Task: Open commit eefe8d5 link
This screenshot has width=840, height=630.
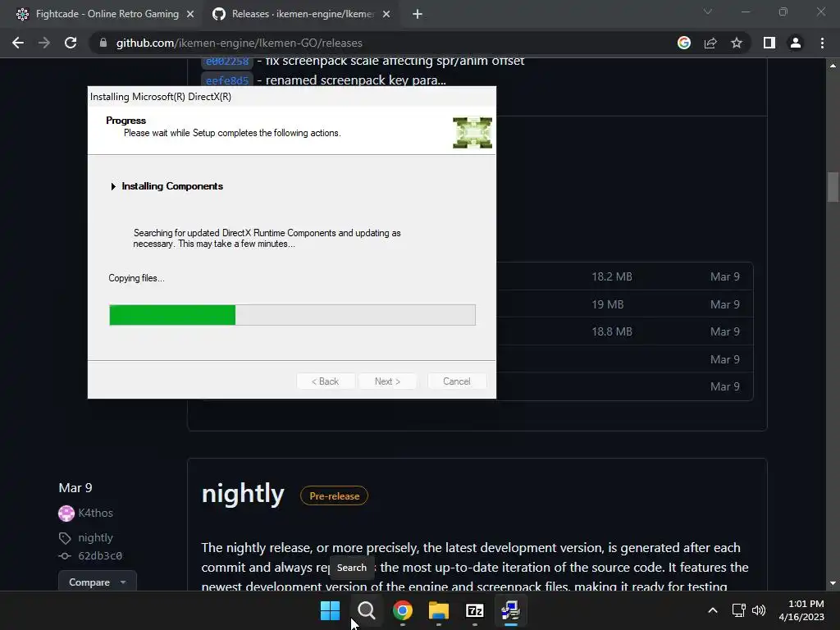Action: point(227,80)
